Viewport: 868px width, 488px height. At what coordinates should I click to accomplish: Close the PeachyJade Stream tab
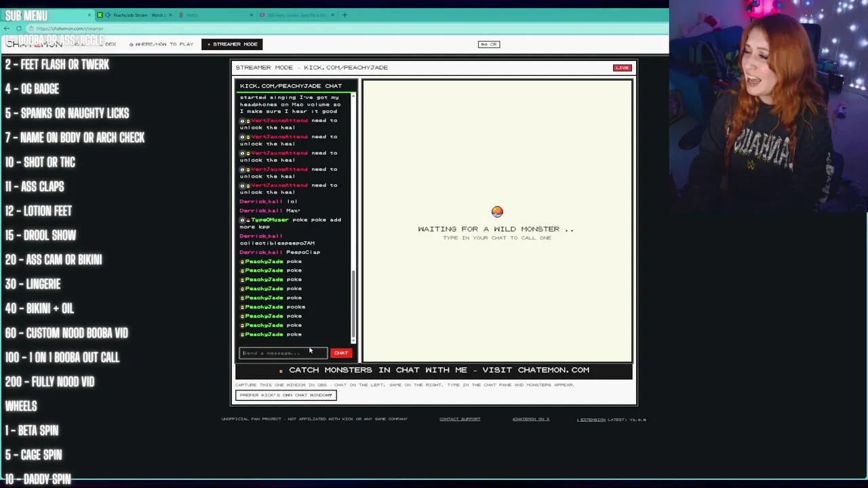tap(170, 15)
